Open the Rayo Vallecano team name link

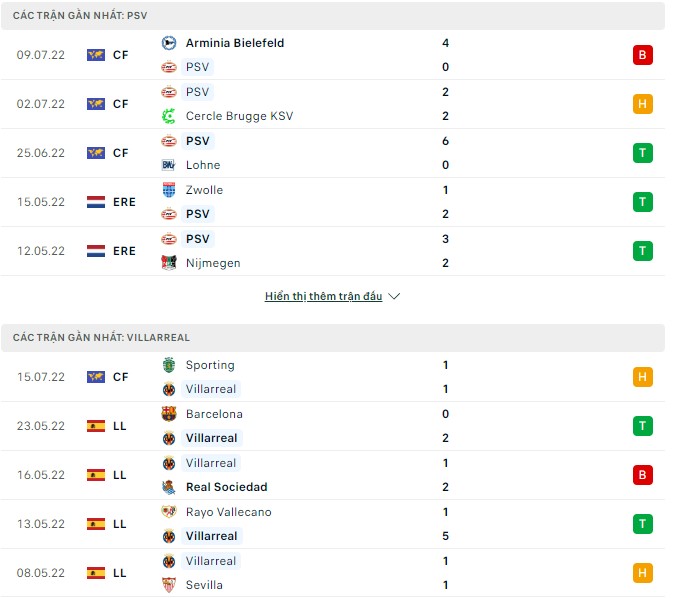(228, 512)
